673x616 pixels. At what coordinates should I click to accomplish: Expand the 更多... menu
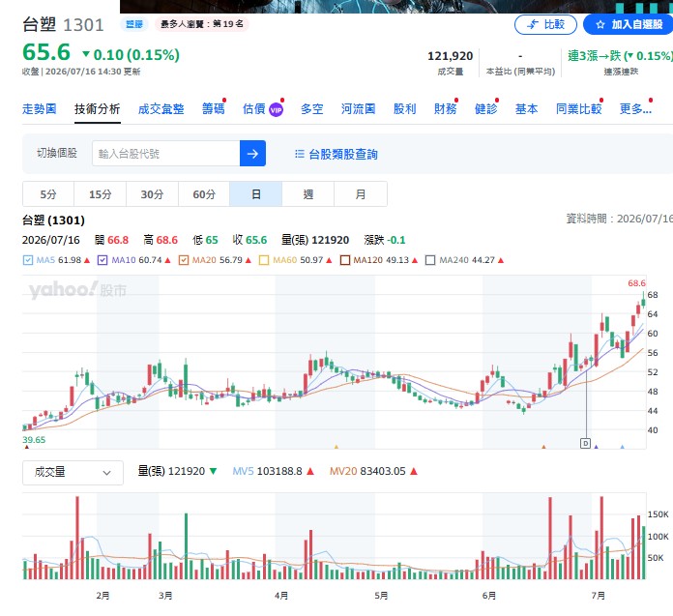coord(635,109)
